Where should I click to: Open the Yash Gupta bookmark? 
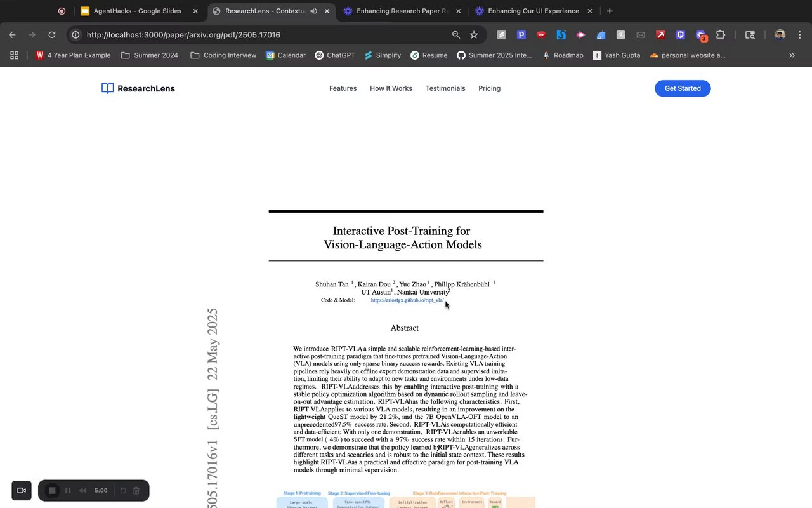(x=617, y=55)
